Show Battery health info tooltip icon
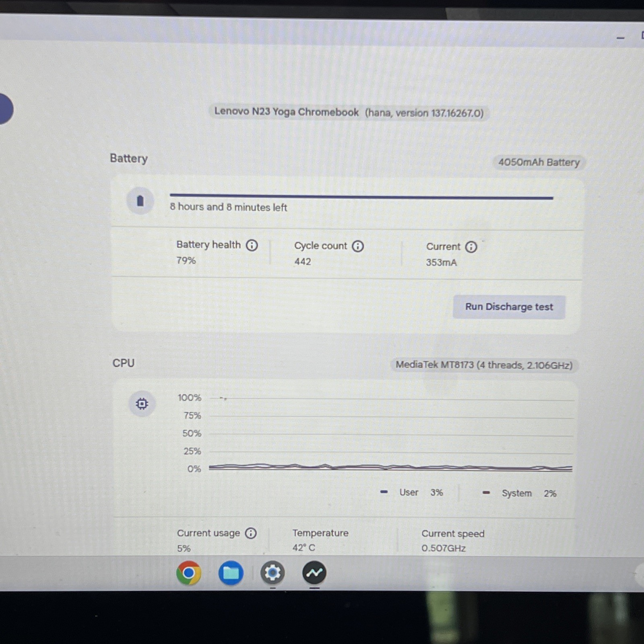Viewport: 644px width, 644px height. coord(252,245)
